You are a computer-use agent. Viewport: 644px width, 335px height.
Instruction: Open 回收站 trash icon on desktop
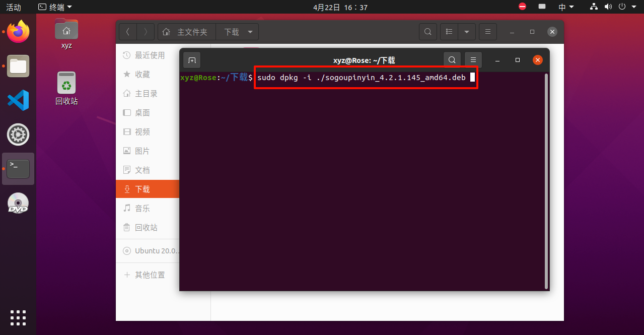pos(66,88)
